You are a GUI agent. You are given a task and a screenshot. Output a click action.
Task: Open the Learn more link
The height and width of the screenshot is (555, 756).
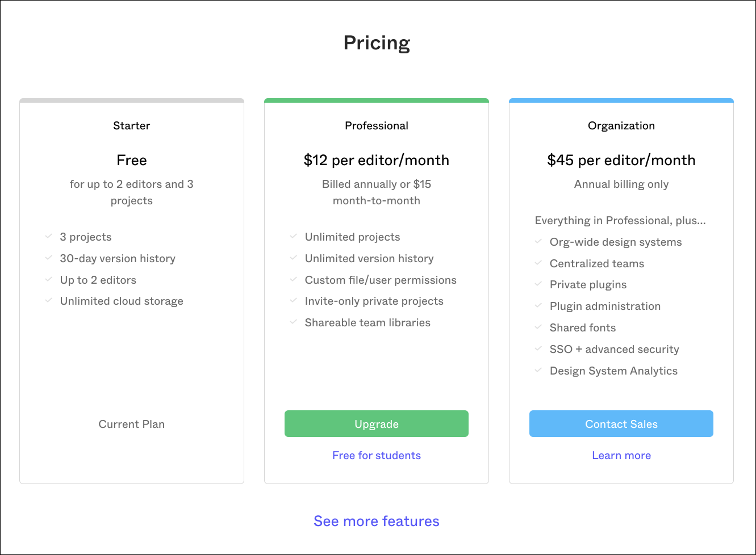[x=621, y=455]
